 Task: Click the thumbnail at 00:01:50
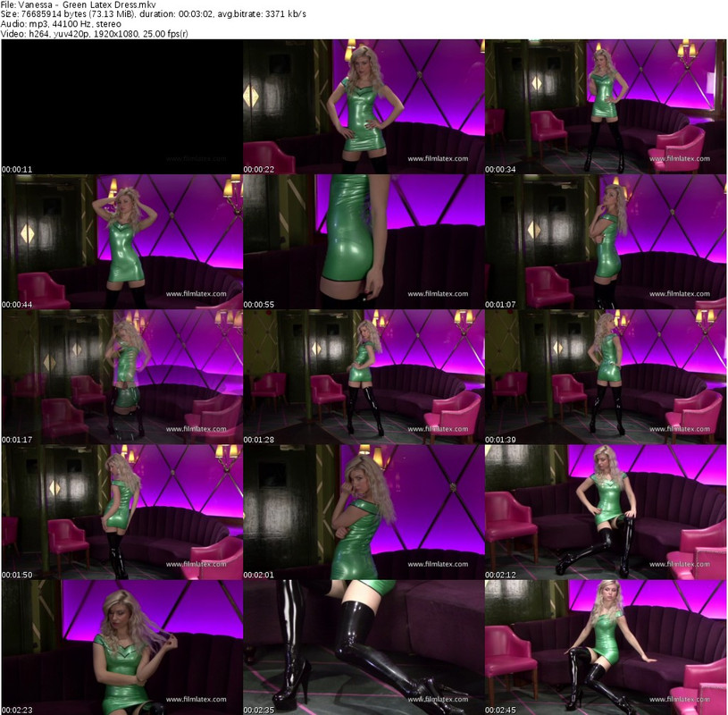[121, 512]
